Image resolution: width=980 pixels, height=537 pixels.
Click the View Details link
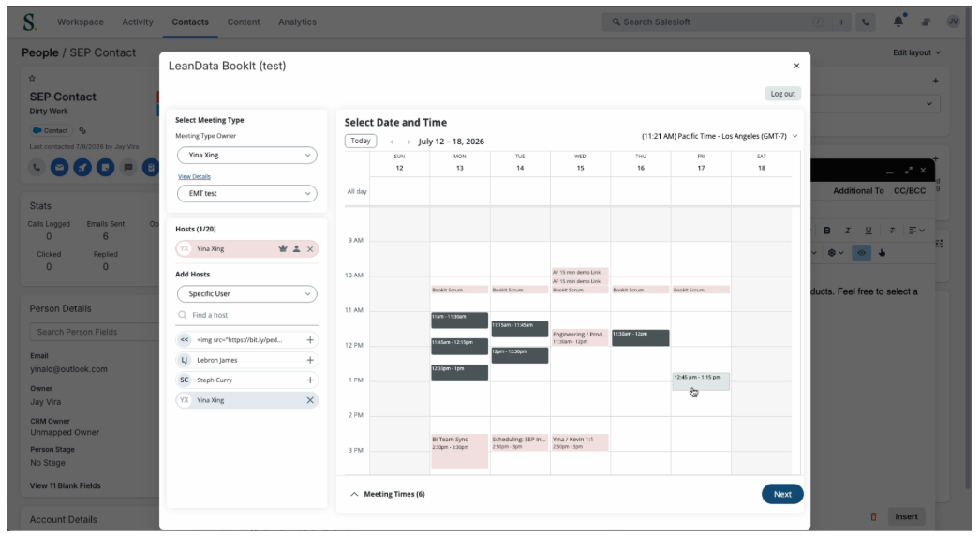point(194,177)
